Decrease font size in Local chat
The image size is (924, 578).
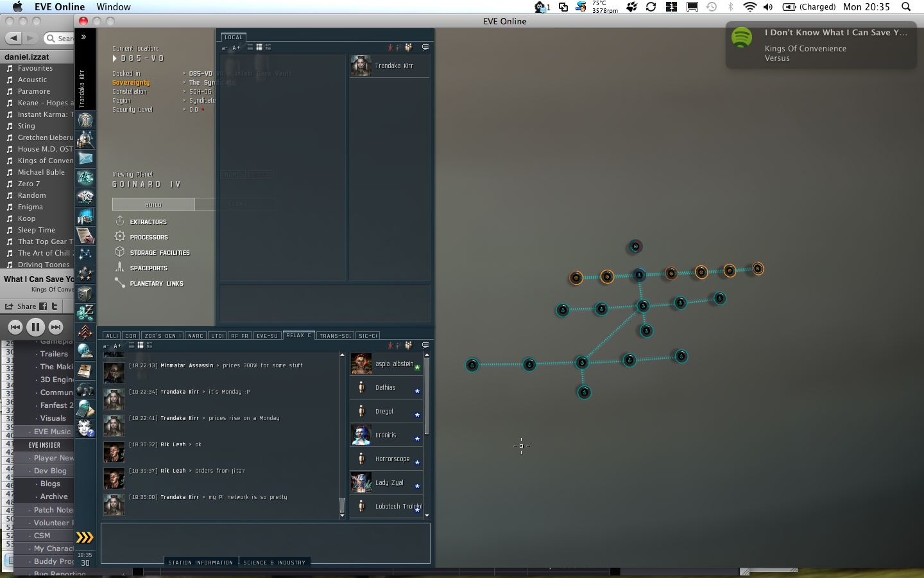pos(225,48)
